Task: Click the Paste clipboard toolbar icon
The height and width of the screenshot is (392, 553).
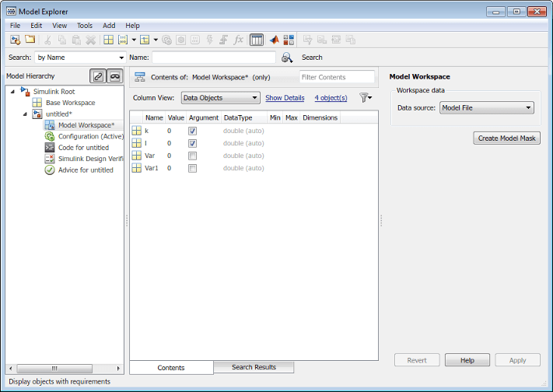Action: coord(76,40)
